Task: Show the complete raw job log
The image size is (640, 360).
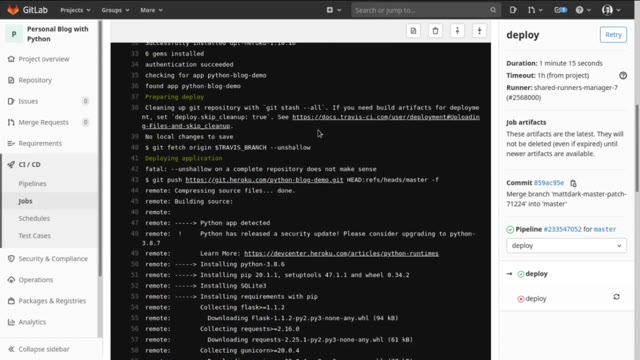Action: 413,31
